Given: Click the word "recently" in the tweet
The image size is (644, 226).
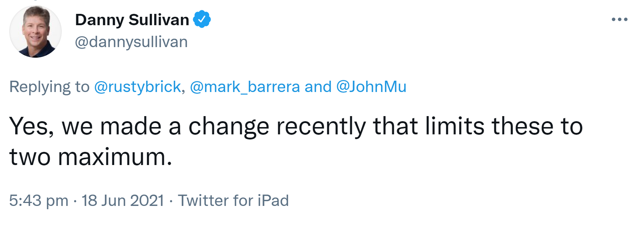Looking at the screenshot, I should (x=321, y=126).
